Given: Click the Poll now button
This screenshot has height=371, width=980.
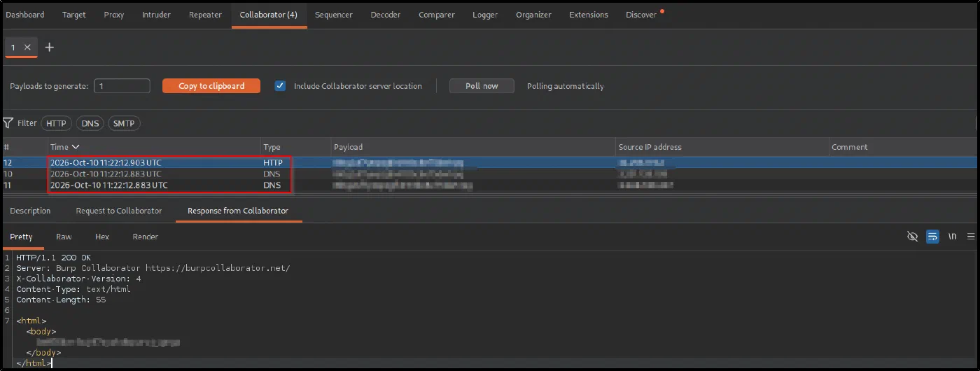Looking at the screenshot, I should pyautogui.click(x=482, y=86).
